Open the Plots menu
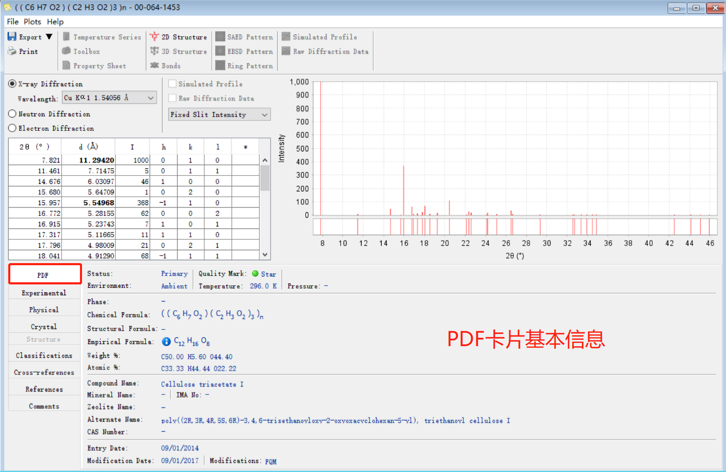Image resolution: width=726 pixels, height=472 pixels. point(32,21)
